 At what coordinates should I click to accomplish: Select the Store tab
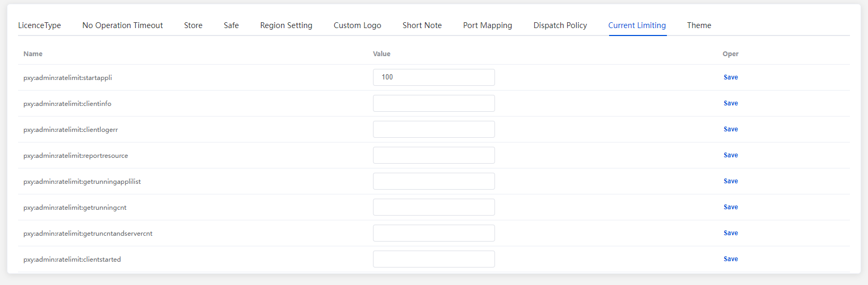coord(193,25)
